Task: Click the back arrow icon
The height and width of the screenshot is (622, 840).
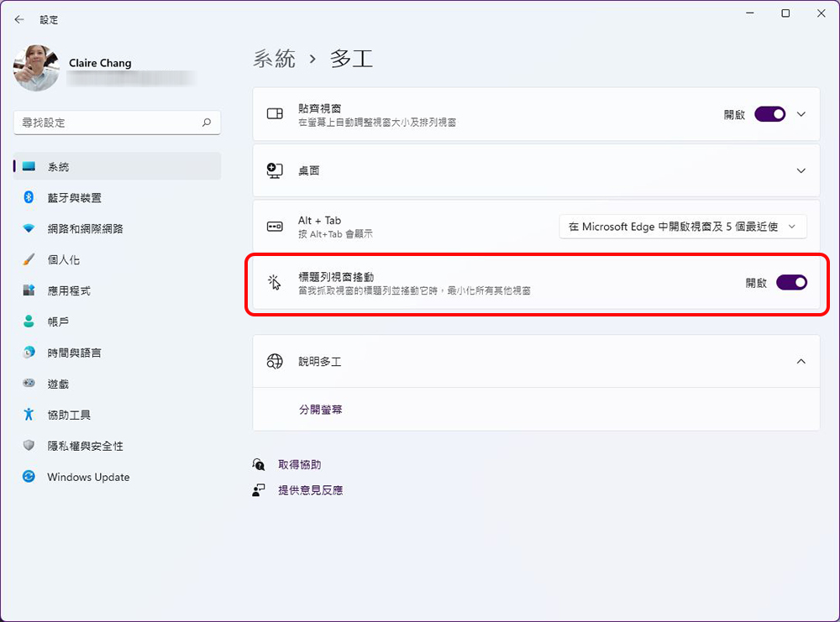Action: click(19, 20)
